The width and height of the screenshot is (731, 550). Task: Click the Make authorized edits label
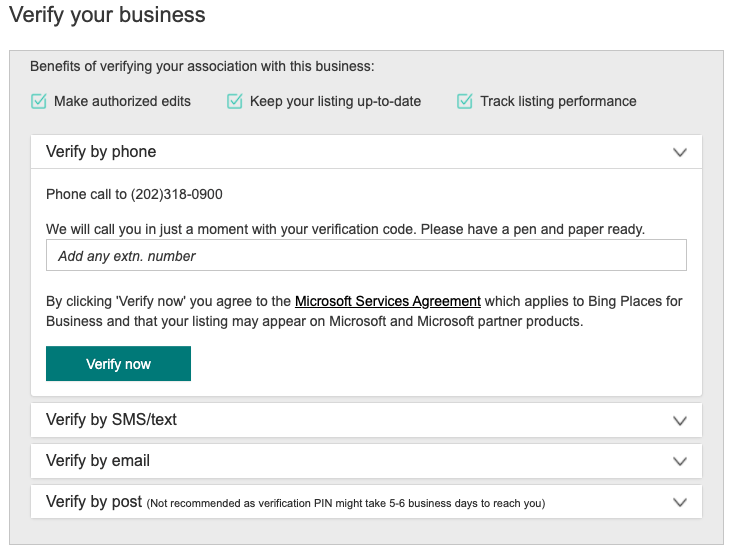(122, 101)
